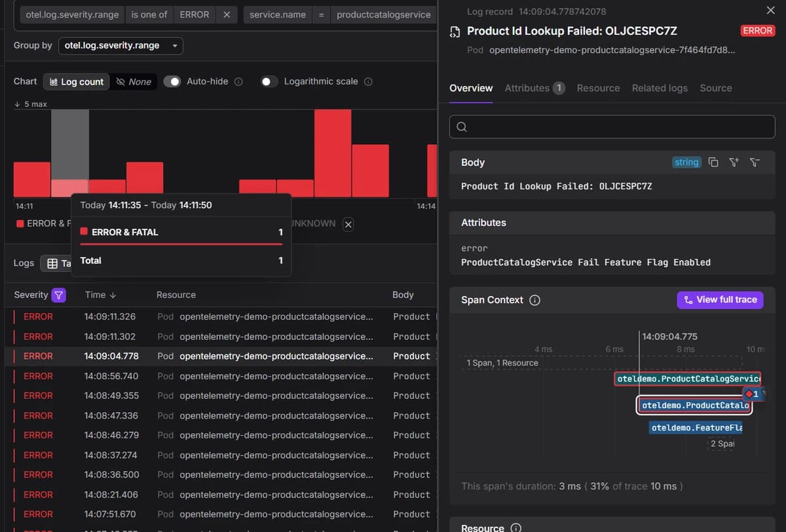The width and height of the screenshot is (786, 532).
Task: Open the Related logs tab
Action: [660, 88]
